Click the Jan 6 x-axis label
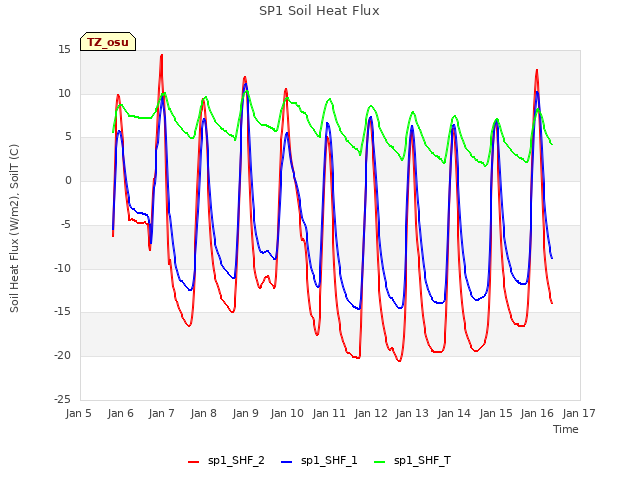 tap(120, 413)
